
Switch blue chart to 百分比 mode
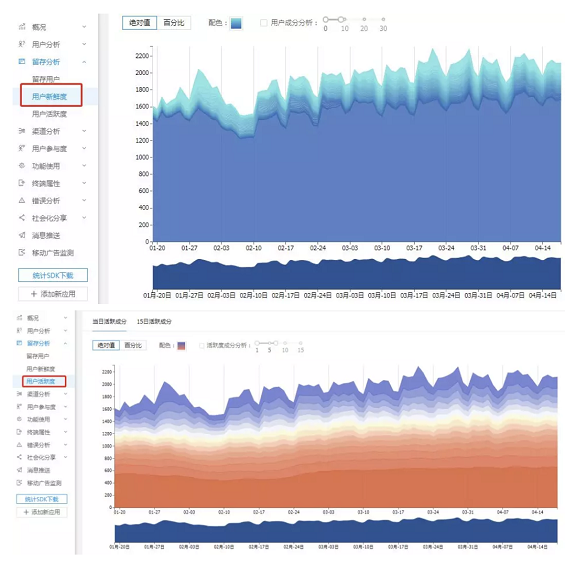click(x=174, y=23)
